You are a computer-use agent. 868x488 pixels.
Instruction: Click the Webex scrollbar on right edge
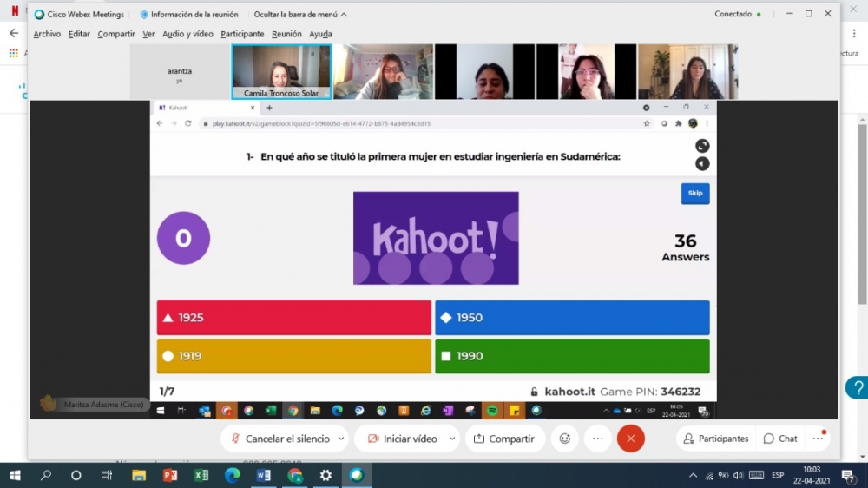click(862, 214)
